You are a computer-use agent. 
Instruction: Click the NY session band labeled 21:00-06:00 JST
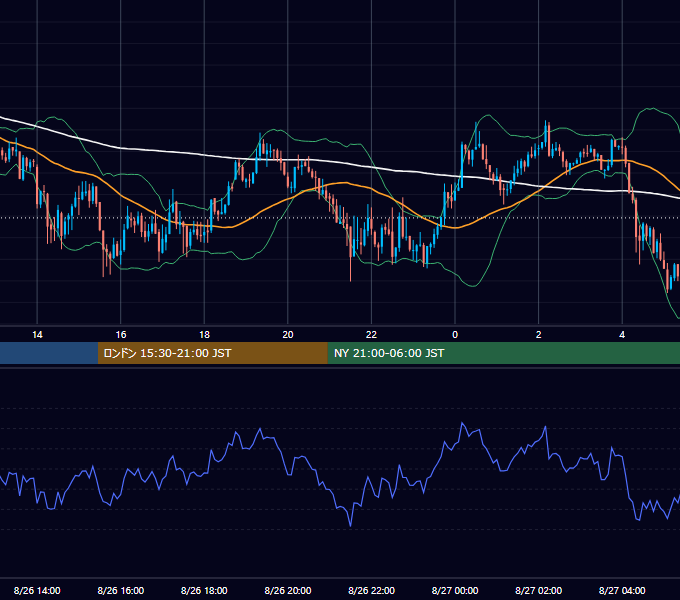pos(503,353)
